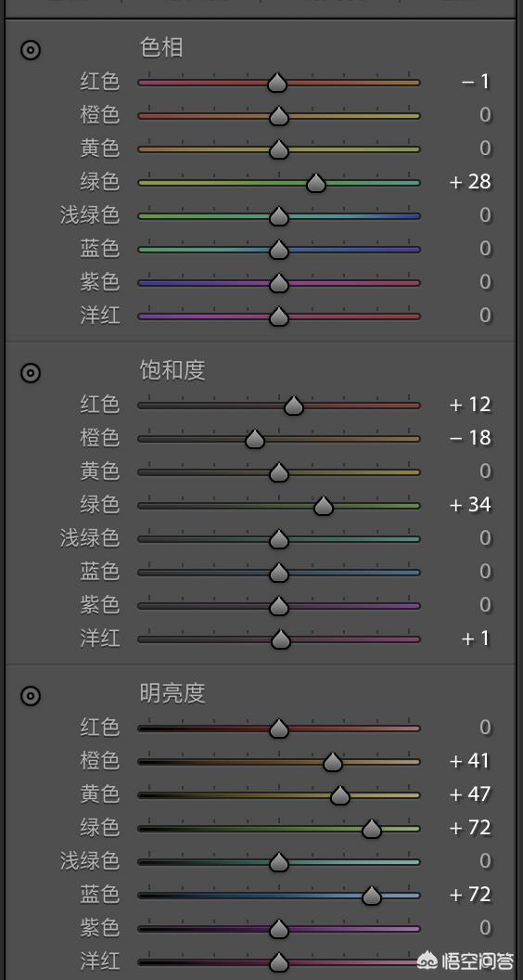Image resolution: width=523 pixels, height=980 pixels.
Task: Select the -1 hue value for 红色
Action: (x=476, y=82)
